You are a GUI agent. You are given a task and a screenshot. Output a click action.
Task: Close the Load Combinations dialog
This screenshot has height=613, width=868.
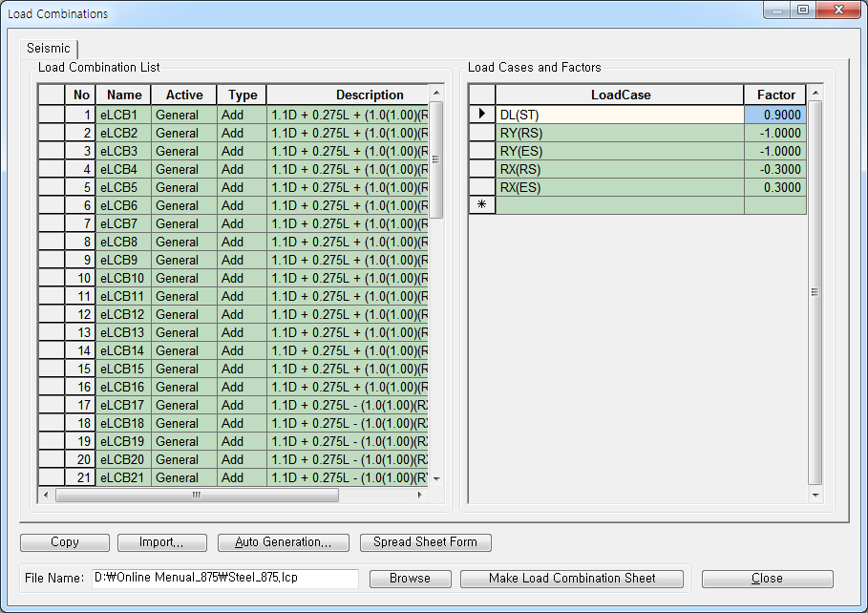767,578
